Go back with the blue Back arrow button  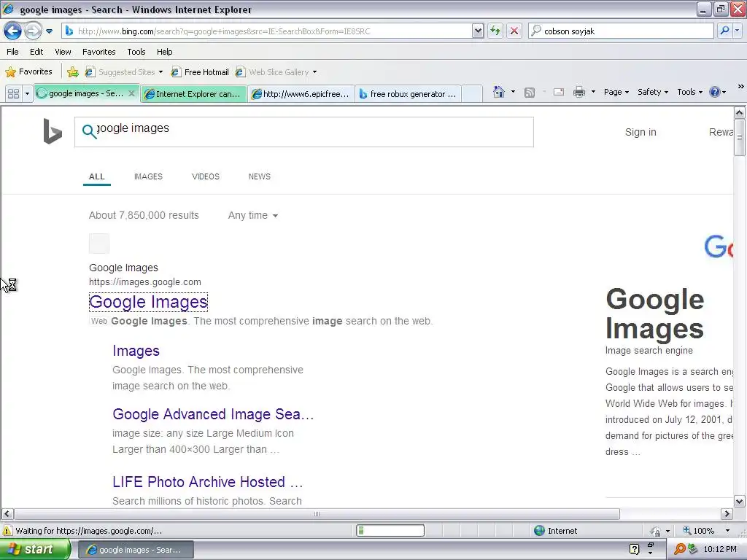(12, 31)
